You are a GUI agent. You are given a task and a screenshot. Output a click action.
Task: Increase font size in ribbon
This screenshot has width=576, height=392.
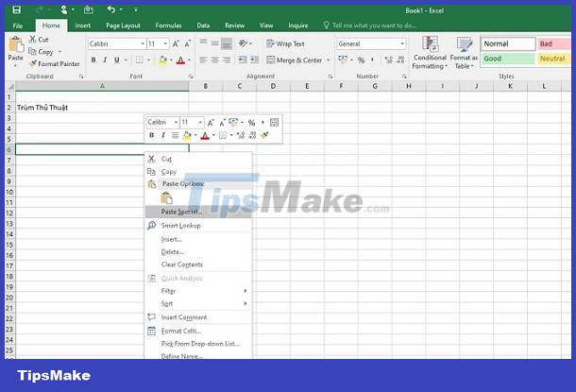coord(176,44)
